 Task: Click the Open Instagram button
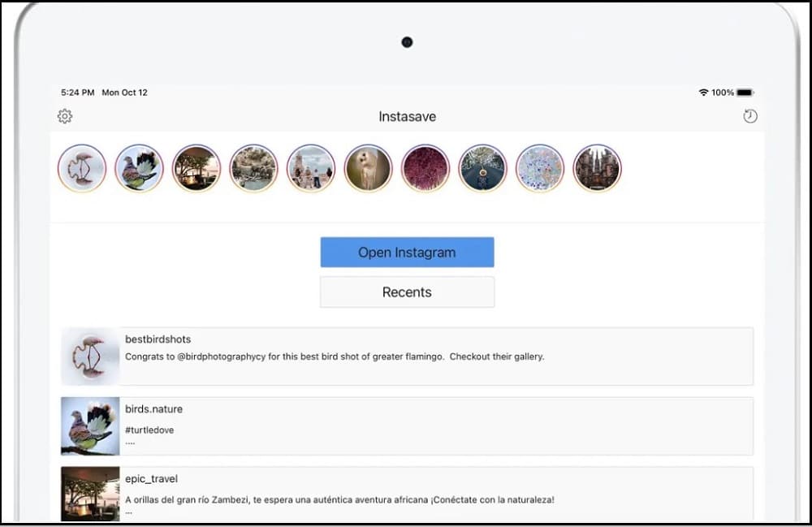(407, 252)
